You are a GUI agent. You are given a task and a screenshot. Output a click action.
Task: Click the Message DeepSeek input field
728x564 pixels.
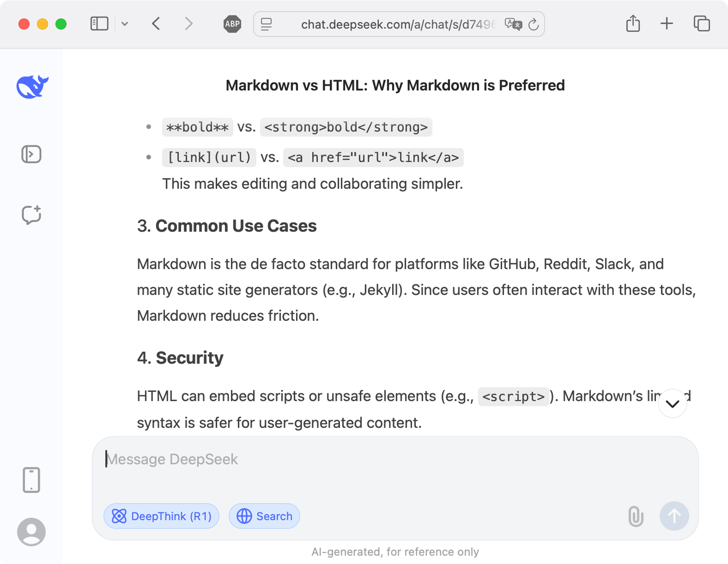[323, 459]
